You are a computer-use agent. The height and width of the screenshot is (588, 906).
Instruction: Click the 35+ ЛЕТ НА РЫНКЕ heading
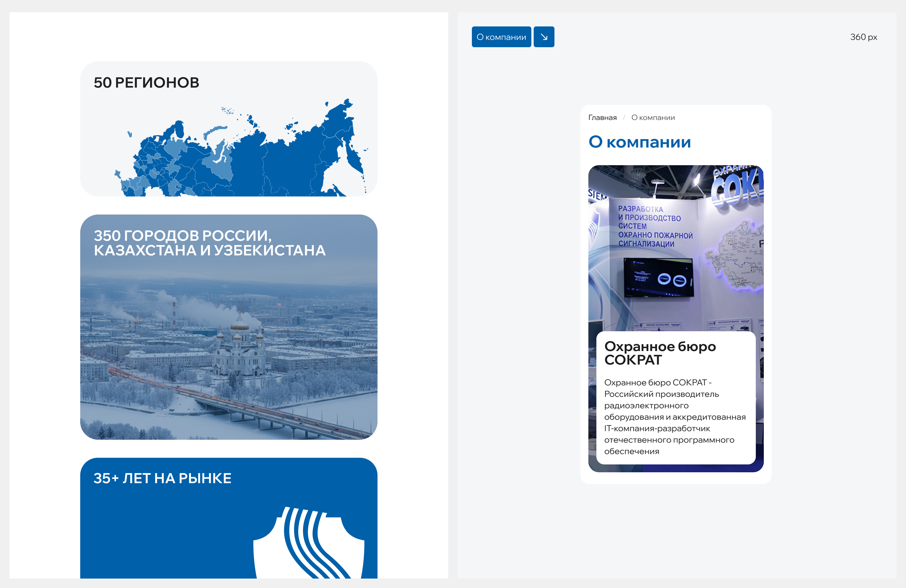tap(163, 479)
